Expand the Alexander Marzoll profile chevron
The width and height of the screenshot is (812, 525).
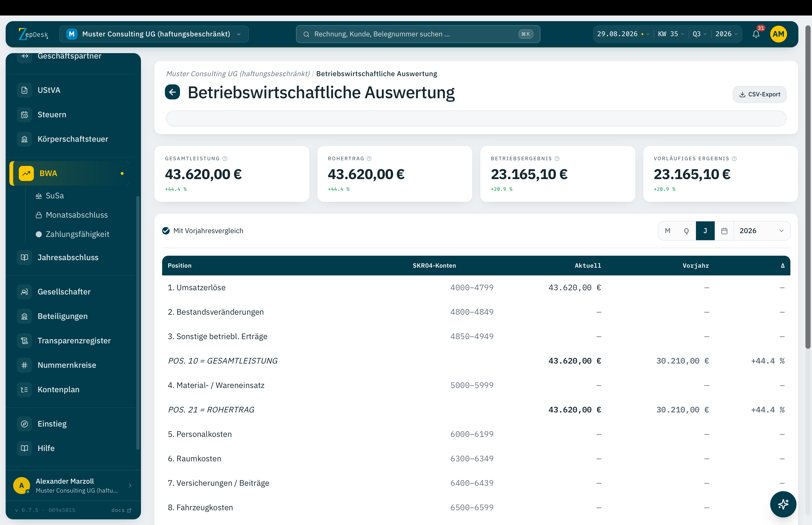tap(130, 486)
